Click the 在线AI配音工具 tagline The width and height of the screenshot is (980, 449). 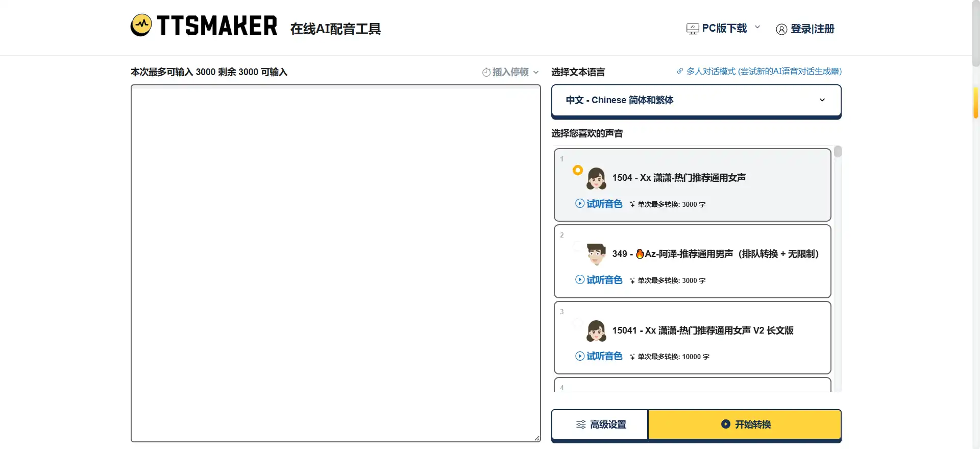click(x=335, y=29)
